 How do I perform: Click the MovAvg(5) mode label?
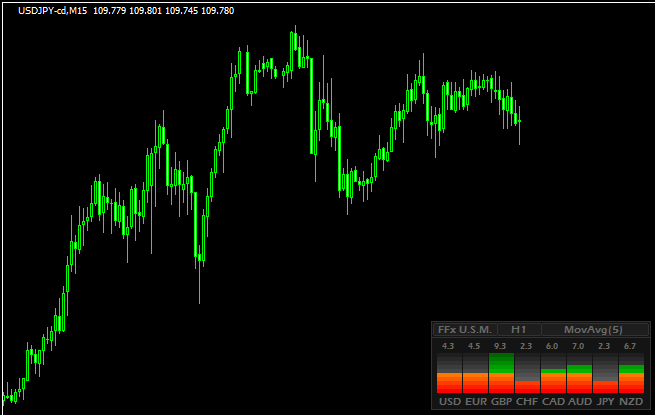pos(593,329)
